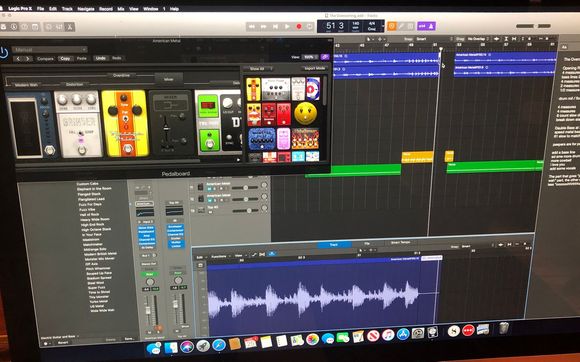Click the green pedal footswitch
Screen dimensions: 580x362
(210, 143)
